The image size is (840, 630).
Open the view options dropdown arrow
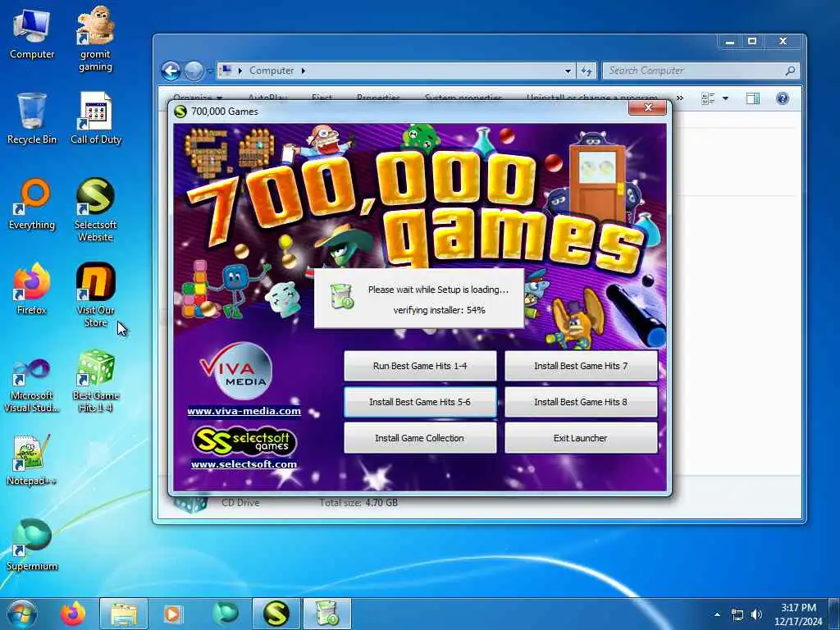point(725,98)
